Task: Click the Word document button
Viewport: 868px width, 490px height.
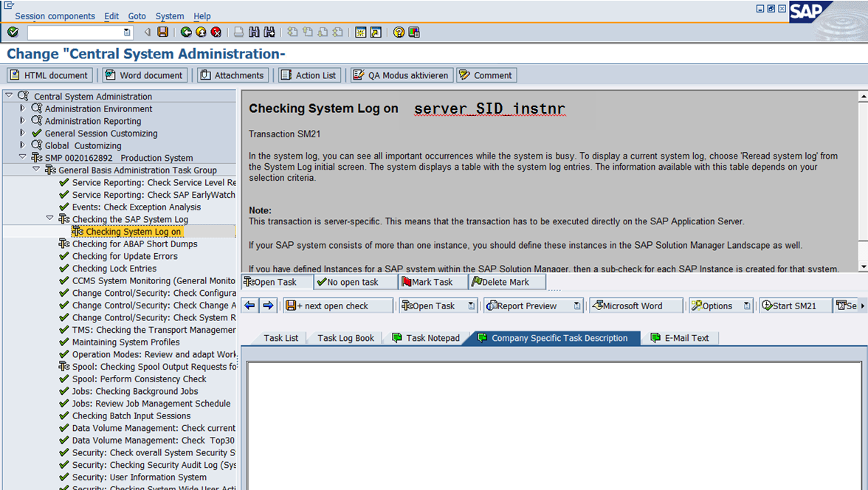Action: tap(145, 75)
